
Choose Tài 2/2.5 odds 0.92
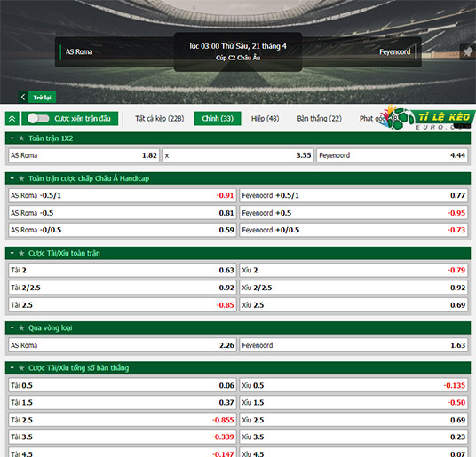[x=123, y=288]
